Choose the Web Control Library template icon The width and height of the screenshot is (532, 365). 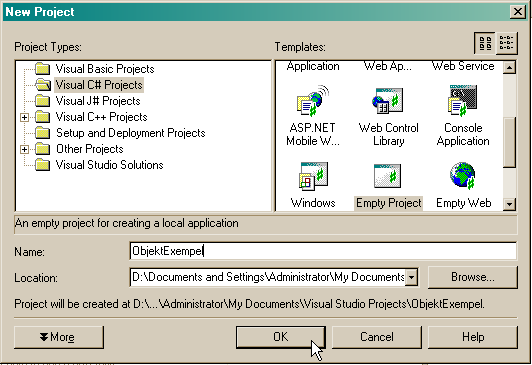(x=388, y=101)
